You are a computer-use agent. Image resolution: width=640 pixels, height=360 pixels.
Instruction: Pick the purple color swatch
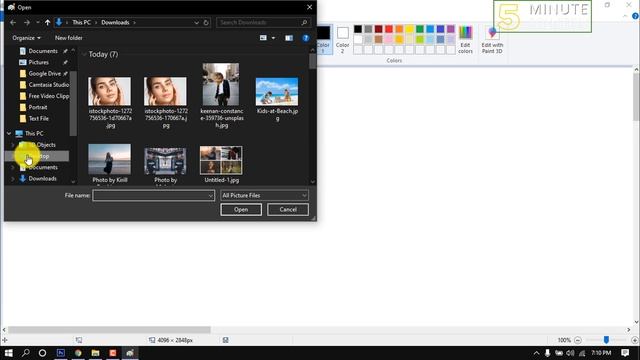click(451, 29)
